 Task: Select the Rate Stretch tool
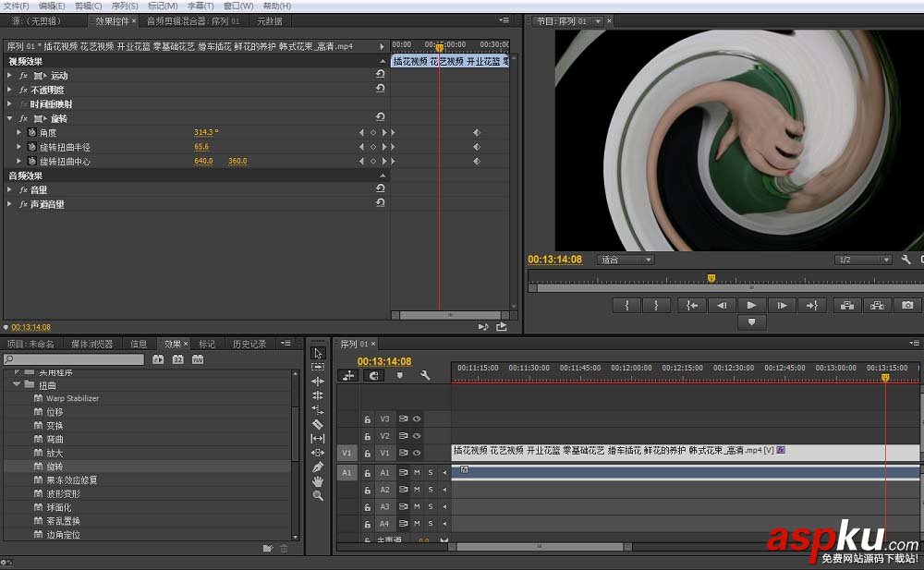pos(318,409)
